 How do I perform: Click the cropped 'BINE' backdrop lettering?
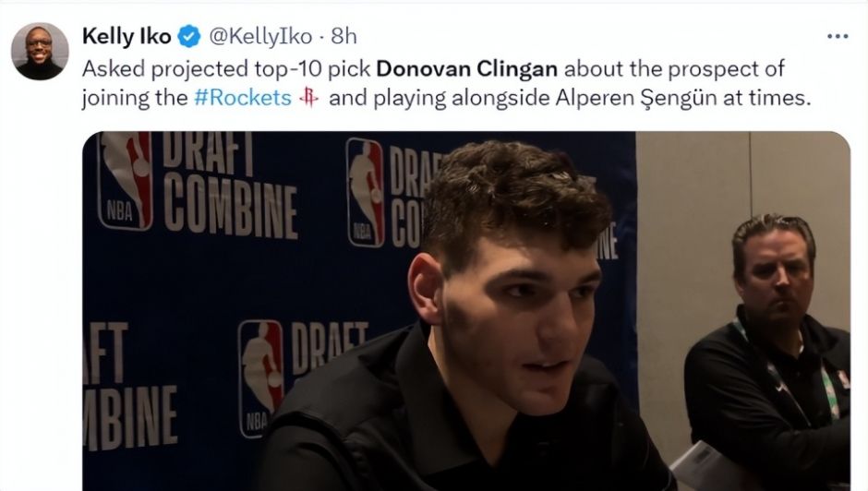(x=130, y=418)
